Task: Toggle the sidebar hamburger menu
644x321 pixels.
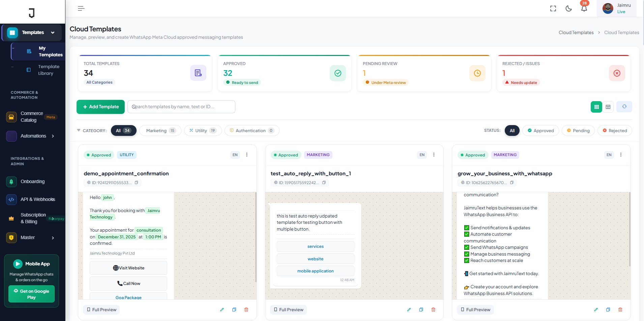Action: click(81, 8)
